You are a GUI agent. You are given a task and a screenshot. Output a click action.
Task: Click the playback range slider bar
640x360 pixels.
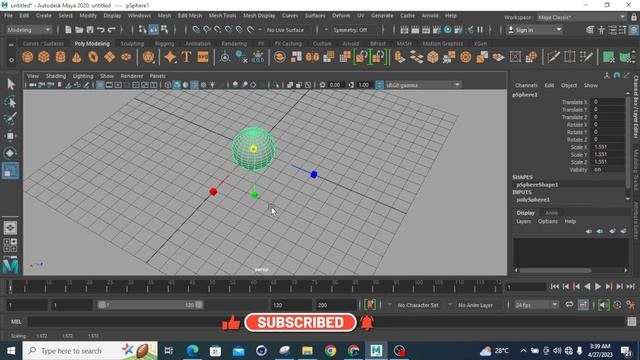pos(150,305)
